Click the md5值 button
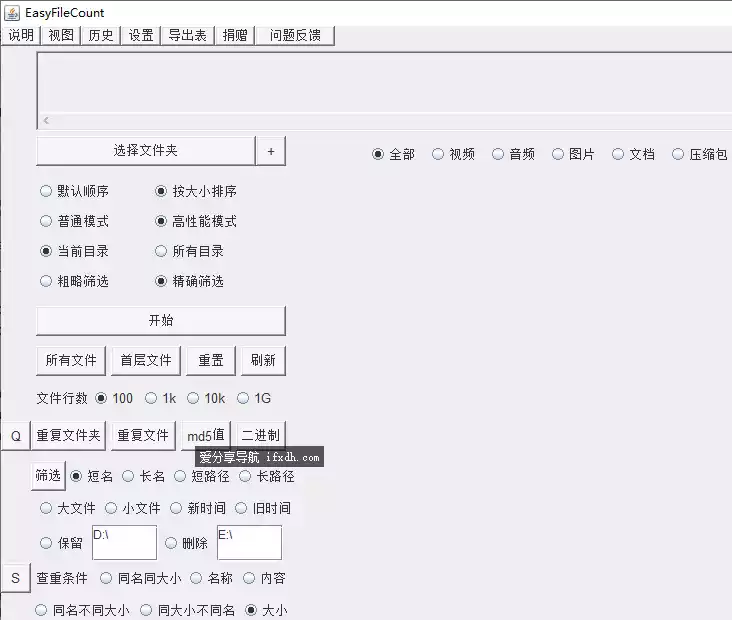732x620 pixels. pyautogui.click(x=206, y=435)
